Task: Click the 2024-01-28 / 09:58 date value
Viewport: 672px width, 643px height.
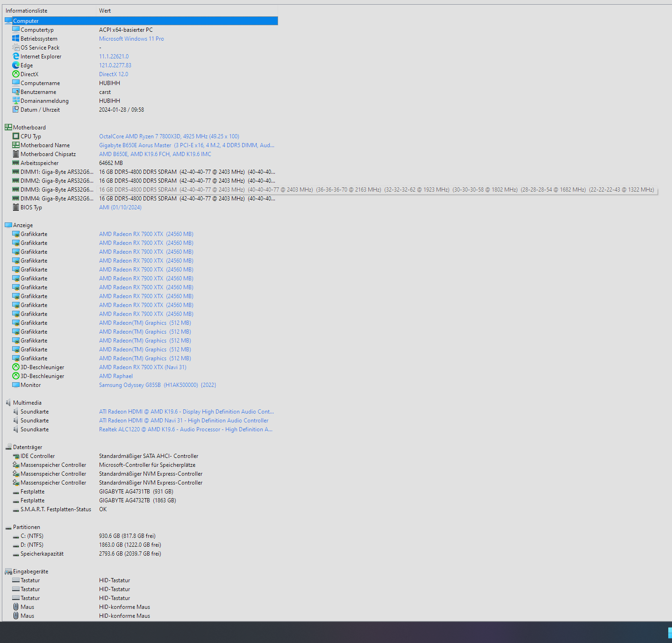Action: click(x=122, y=110)
